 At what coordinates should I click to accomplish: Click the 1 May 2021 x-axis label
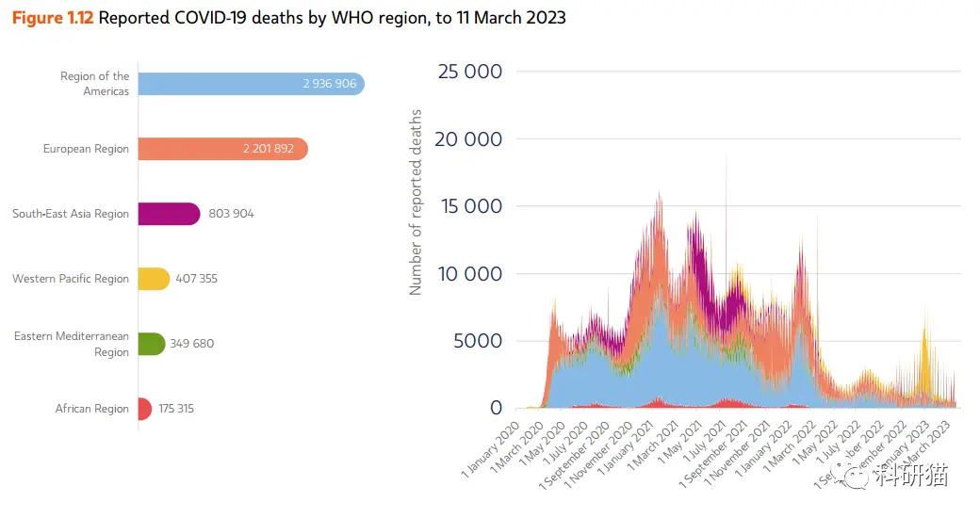click(680, 443)
